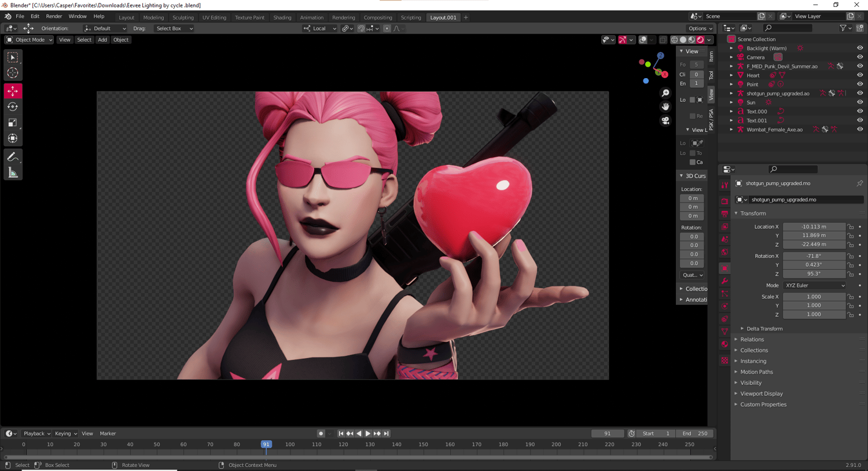The height and width of the screenshot is (471, 868).
Task: Switch to material preview shading
Action: click(x=692, y=40)
